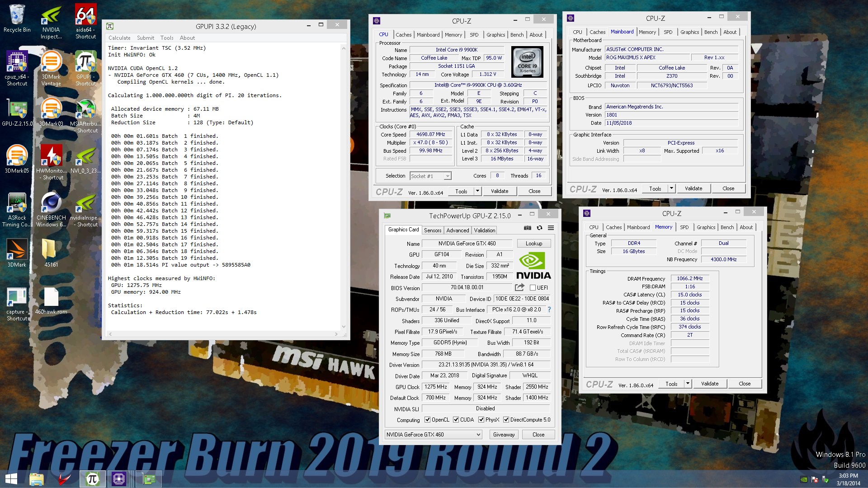868x488 pixels.
Task: Toggle CUDA computing checkbox
Action: 456,420
